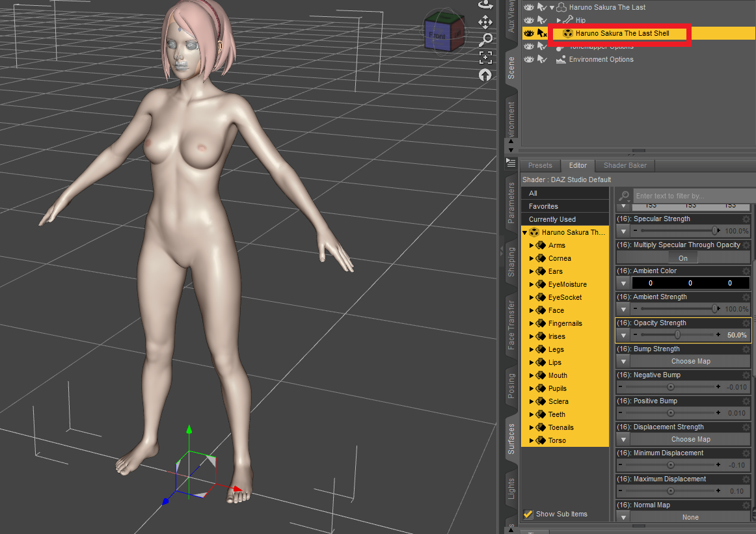Hide the Haruno Sakura The Last Shell
Viewport: 756px width, 534px height.
(x=529, y=33)
